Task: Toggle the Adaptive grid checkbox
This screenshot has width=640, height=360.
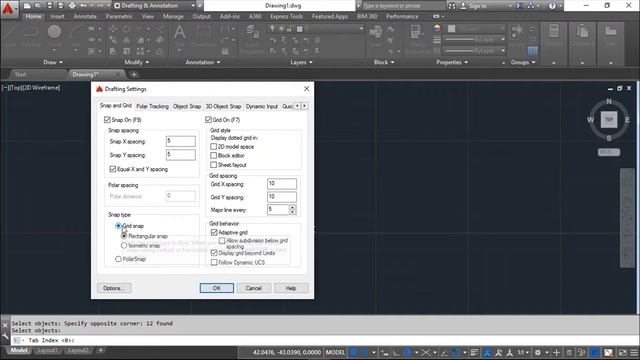Action: tap(214, 232)
